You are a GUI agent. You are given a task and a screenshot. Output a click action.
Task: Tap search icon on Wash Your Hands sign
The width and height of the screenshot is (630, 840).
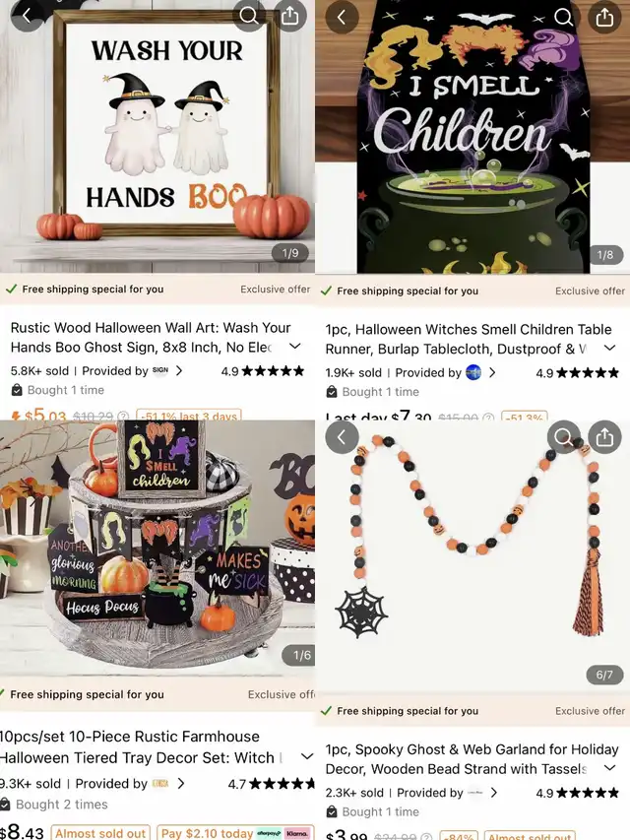pos(249,16)
